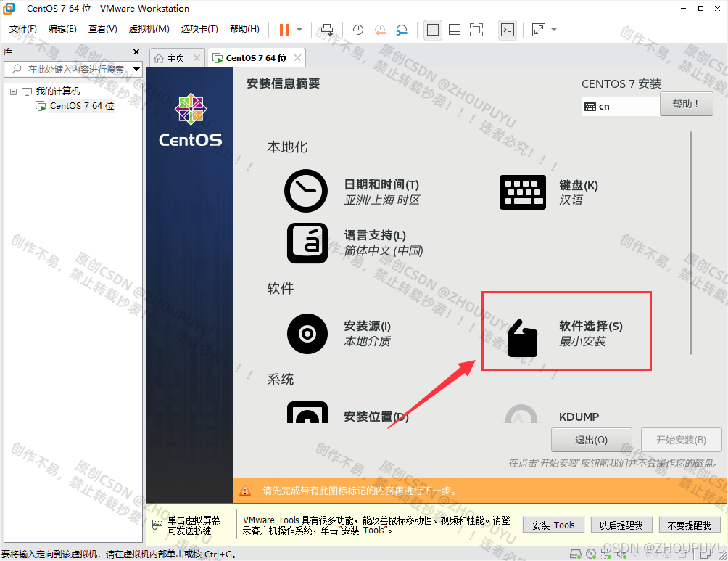The image size is (728, 561).
Task: Open the 虚拟机(M) menu
Action: (x=149, y=29)
